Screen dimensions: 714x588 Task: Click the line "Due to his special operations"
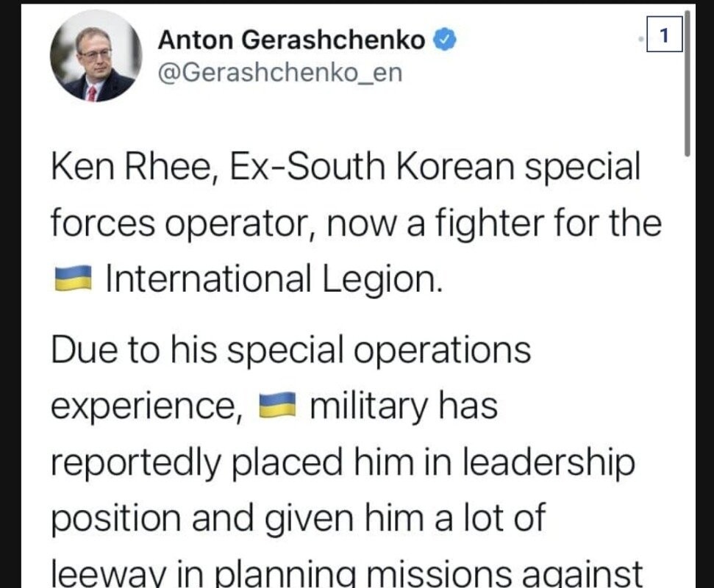click(290, 350)
